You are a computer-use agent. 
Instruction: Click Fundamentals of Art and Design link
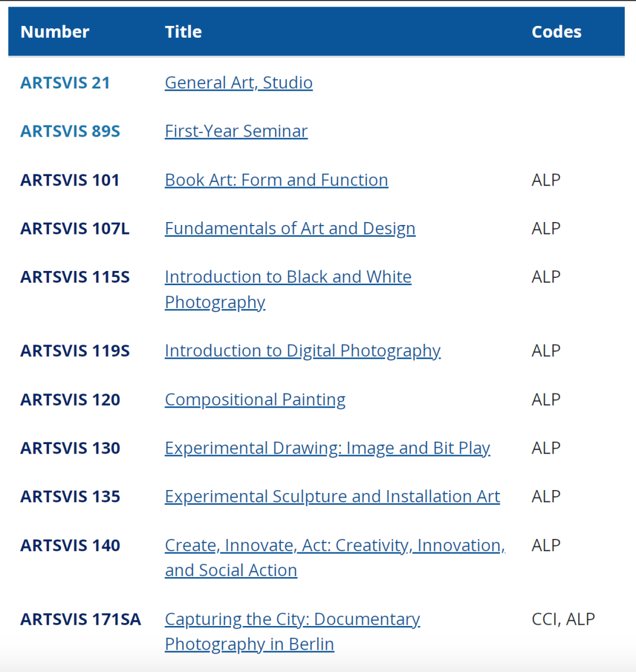[290, 228]
